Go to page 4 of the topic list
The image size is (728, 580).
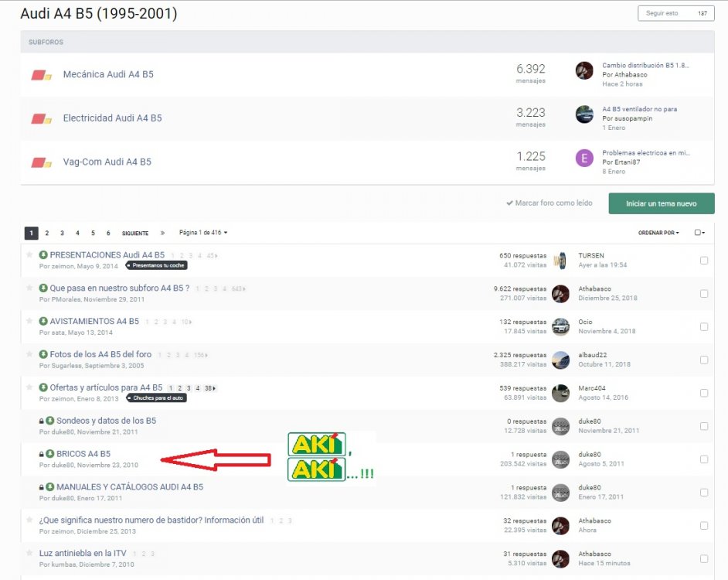pos(77,233)
